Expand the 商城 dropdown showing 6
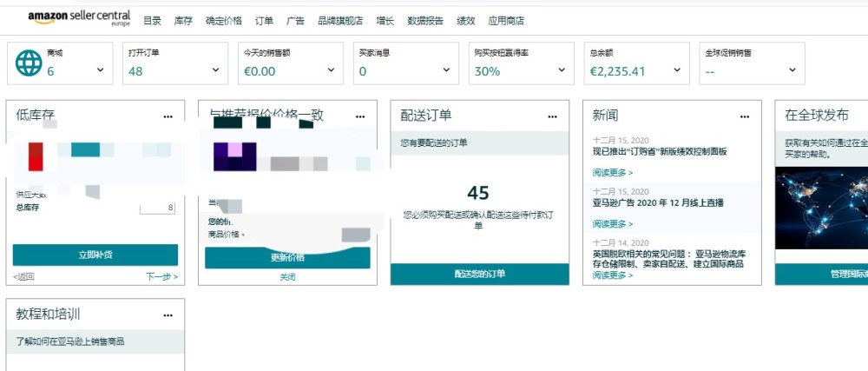Viewport: 868px width, 371px height. click(x=100, y=70)
